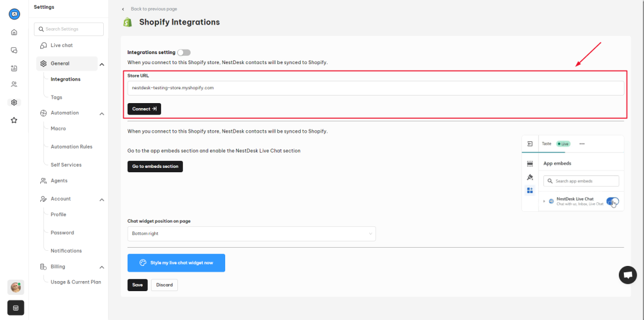Open the contacts people rail icon
Image resolution: width=644 pixels, height=320 pixels.
tap(14, 85)
